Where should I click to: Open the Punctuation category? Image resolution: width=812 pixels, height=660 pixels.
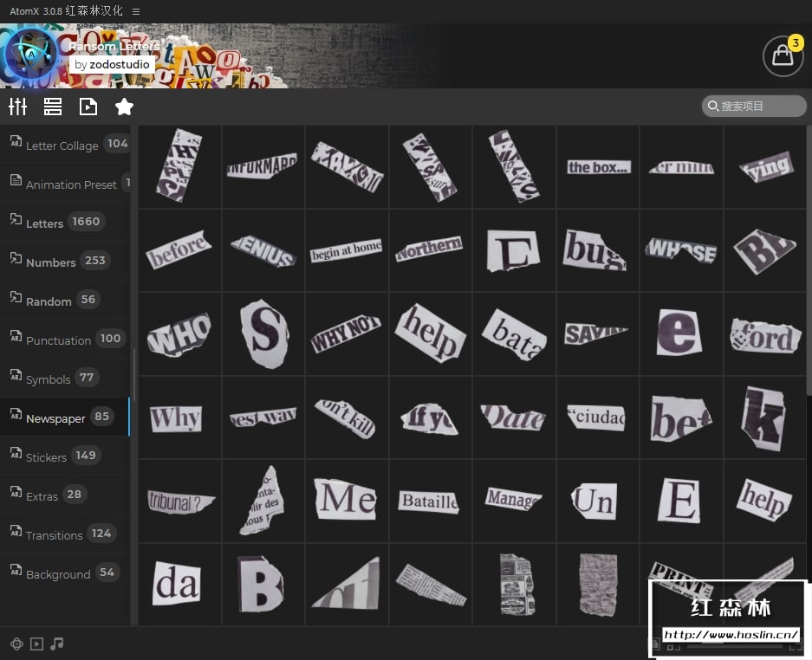tap(65, 339)
